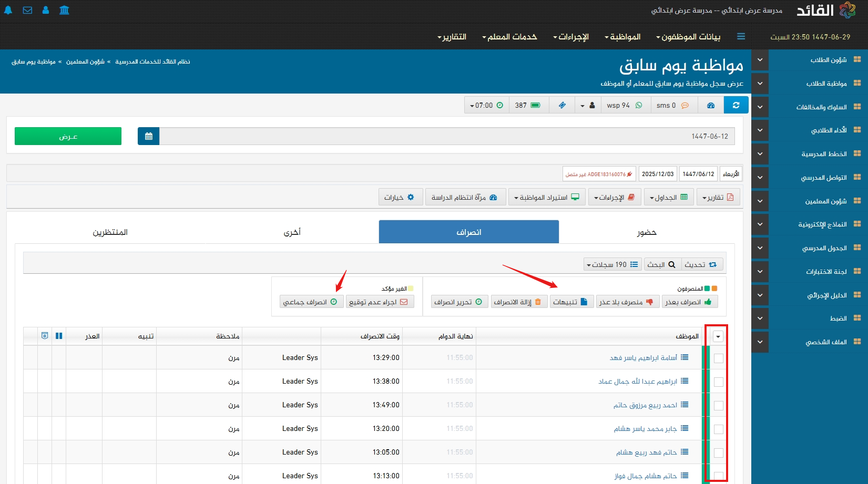
Task: Click the orange المنصرفون legend swatch
Action: 714,289
